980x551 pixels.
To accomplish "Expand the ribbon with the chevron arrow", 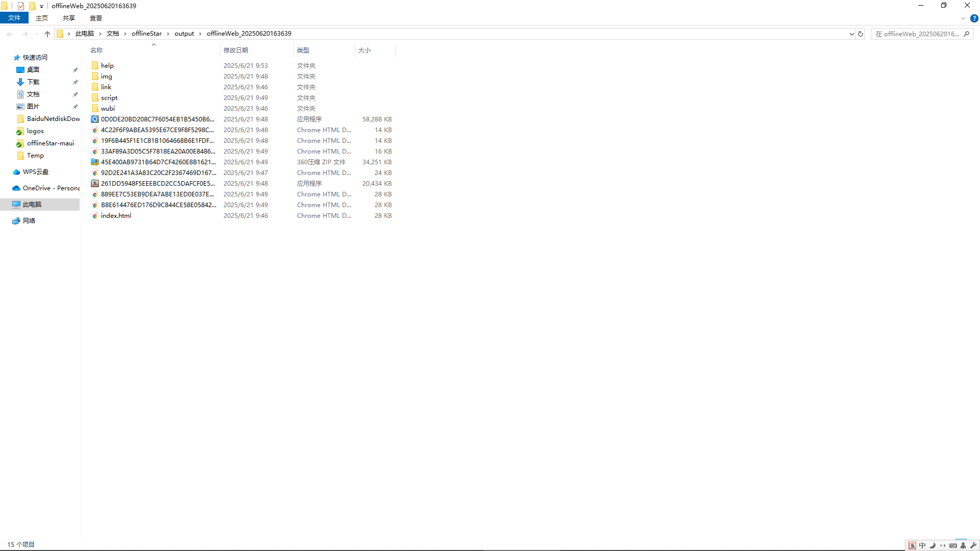I will click(x=963, y=18).
